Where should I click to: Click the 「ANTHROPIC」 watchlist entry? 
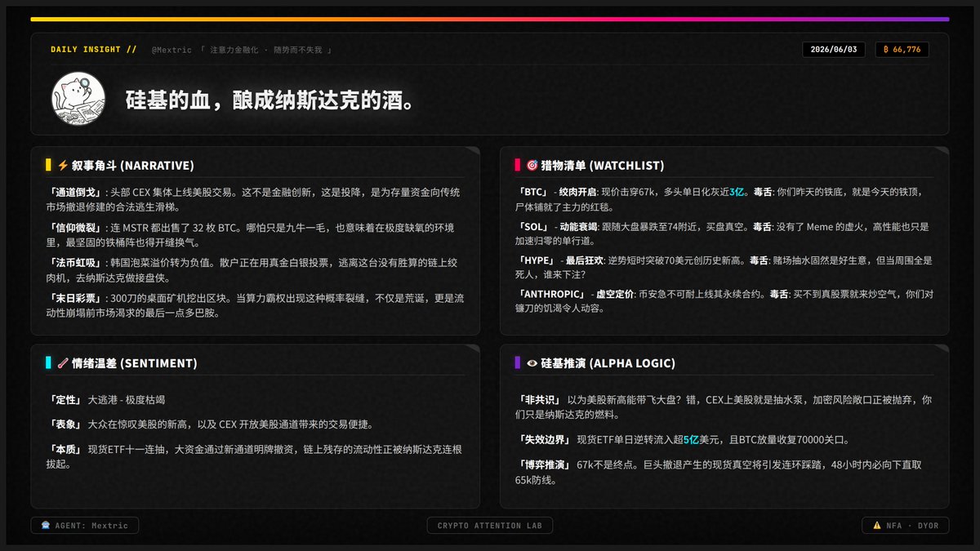pos(551,294)
